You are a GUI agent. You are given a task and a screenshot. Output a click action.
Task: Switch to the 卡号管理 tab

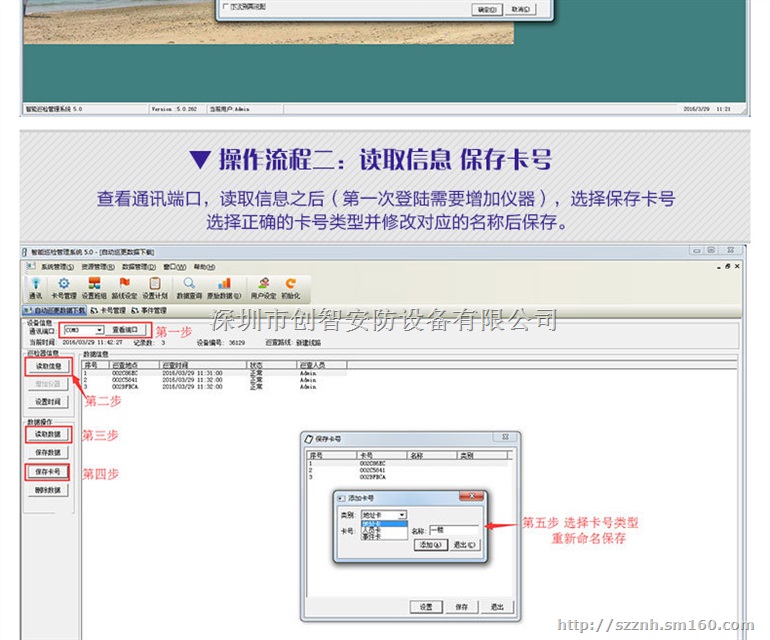pyautogui.click(x=109, y=310)
